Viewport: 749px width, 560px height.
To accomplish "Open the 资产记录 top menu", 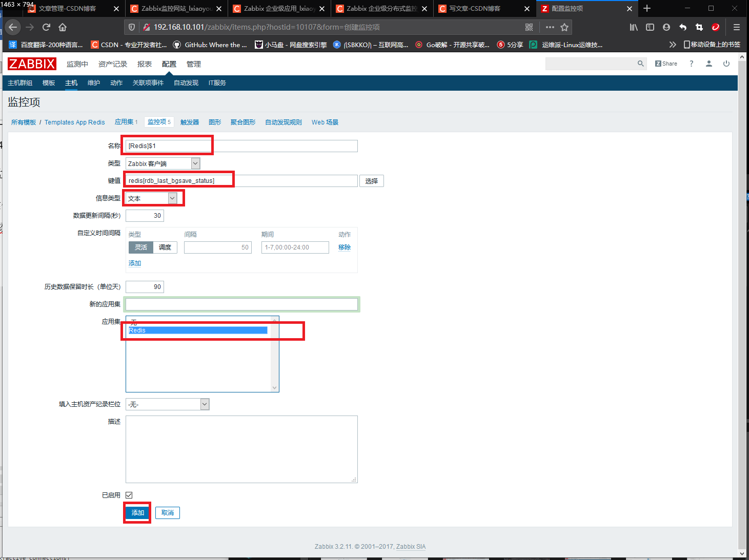I will [113, 64].
